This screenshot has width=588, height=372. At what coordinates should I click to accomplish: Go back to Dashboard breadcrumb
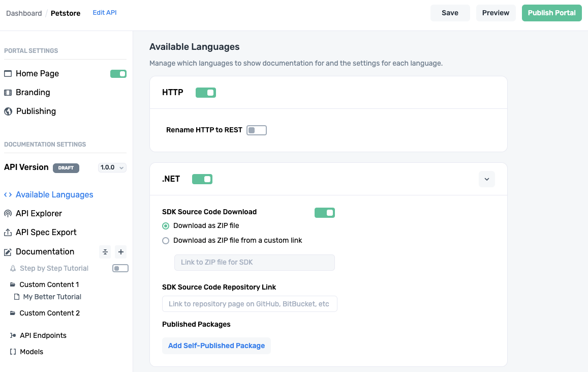tap(24, 13)
